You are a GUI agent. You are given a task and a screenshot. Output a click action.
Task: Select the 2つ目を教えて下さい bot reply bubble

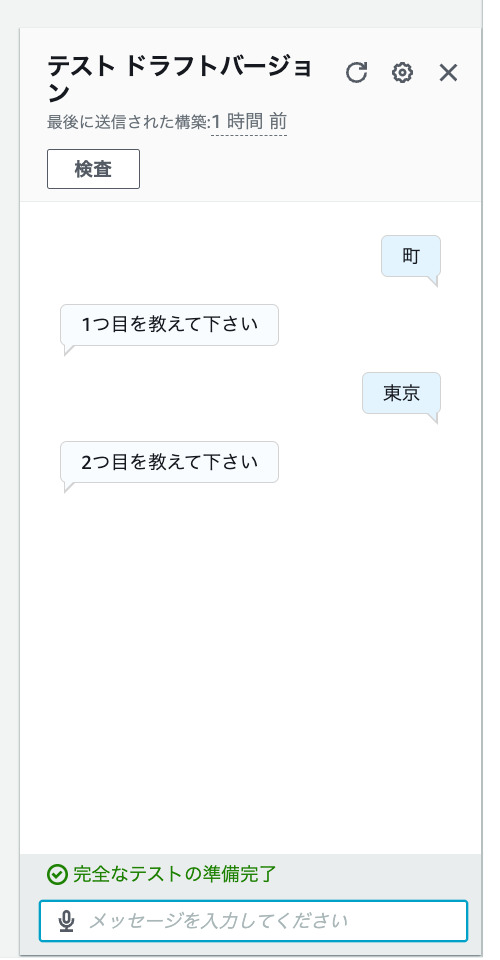(x=170, y=462)
